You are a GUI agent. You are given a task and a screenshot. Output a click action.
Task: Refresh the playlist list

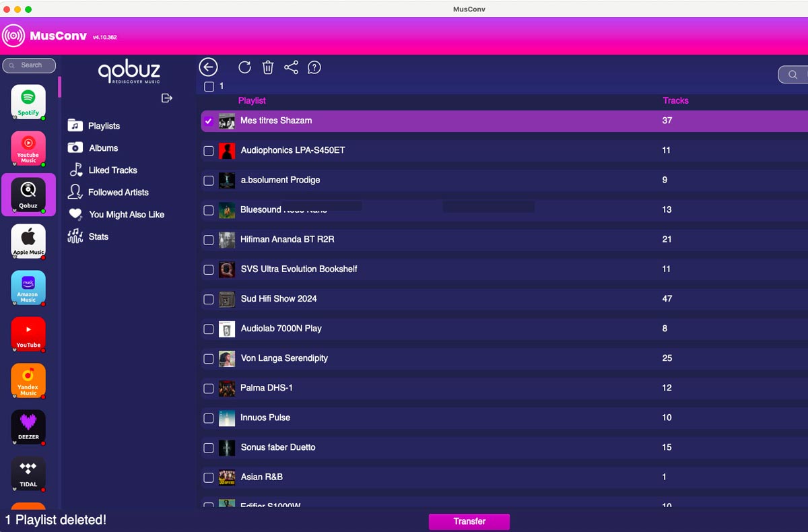(244, 67)
